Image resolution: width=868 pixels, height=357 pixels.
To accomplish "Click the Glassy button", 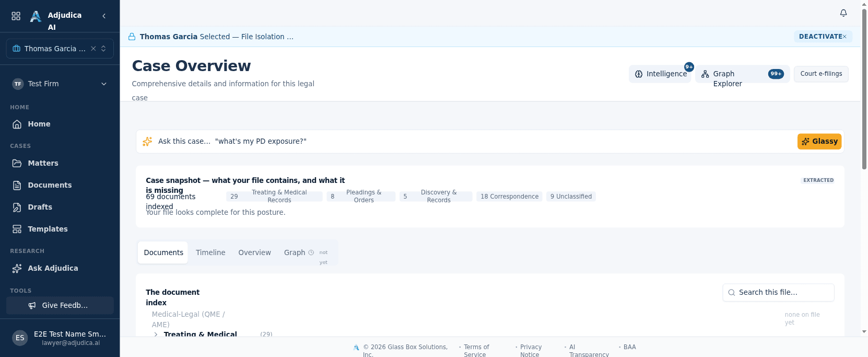I will click(819, 141).
